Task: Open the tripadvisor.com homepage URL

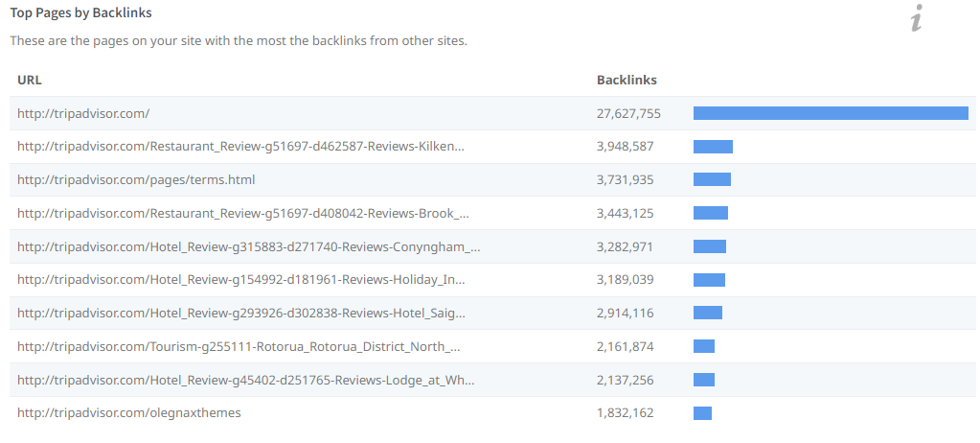Action: 83,113
